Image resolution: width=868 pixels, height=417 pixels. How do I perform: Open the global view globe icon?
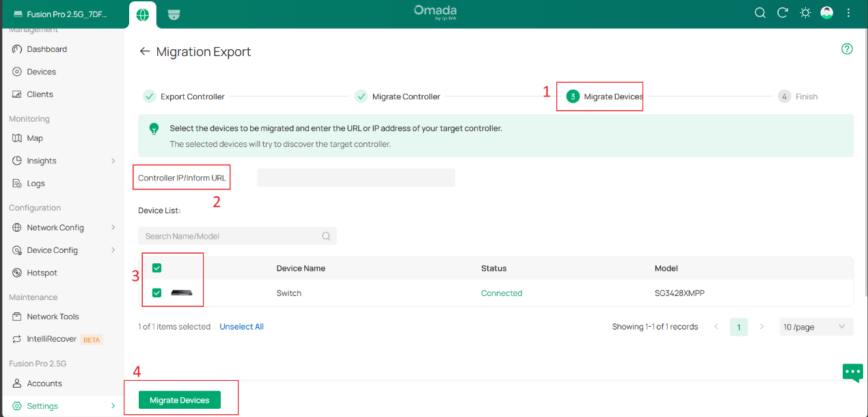tap(142, 14)
